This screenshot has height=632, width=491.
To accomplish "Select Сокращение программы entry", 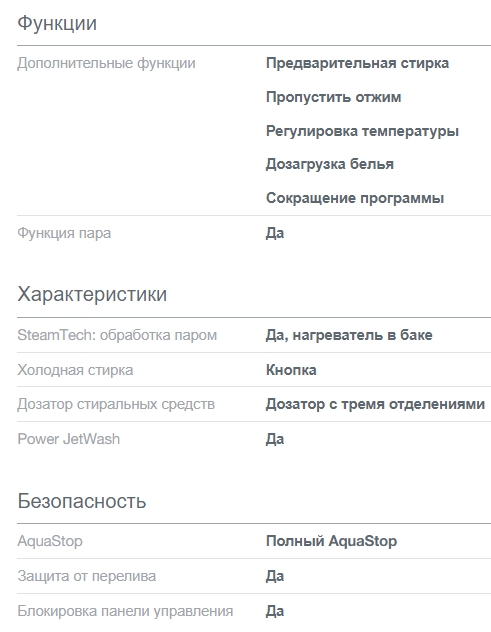I will coord(355,198).
